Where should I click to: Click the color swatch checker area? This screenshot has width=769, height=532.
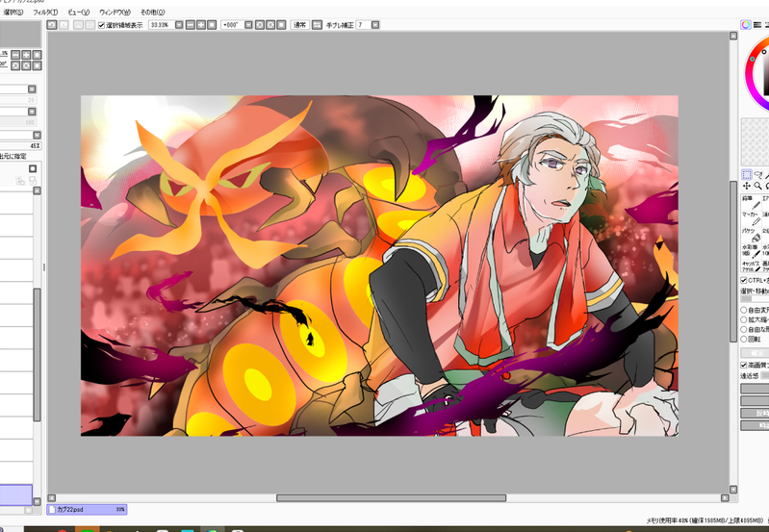click(756, 141)
